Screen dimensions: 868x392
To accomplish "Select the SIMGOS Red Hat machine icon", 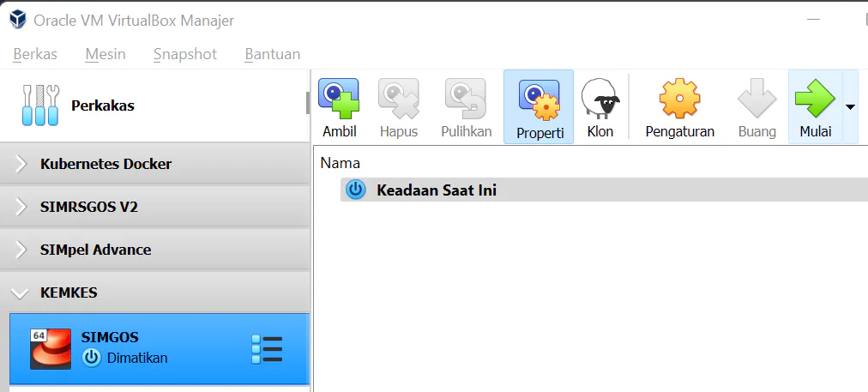I will coord(51,349).
